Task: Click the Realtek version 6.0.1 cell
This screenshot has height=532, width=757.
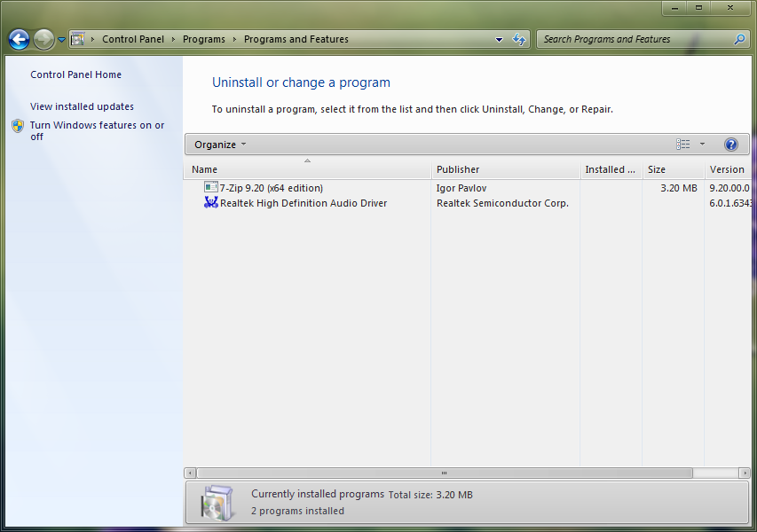Action: 730,203
